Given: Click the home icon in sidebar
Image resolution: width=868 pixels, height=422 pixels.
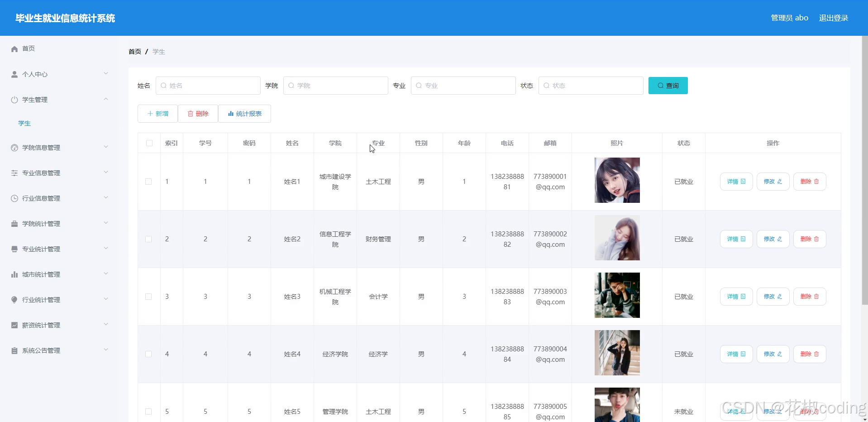Looking at the screenshot, I should (14, 49).
